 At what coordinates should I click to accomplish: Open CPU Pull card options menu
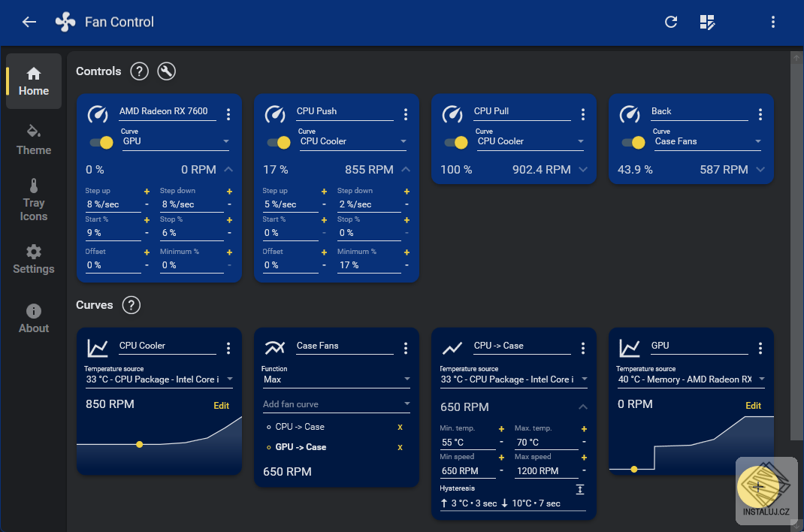(x=583, y=114)
